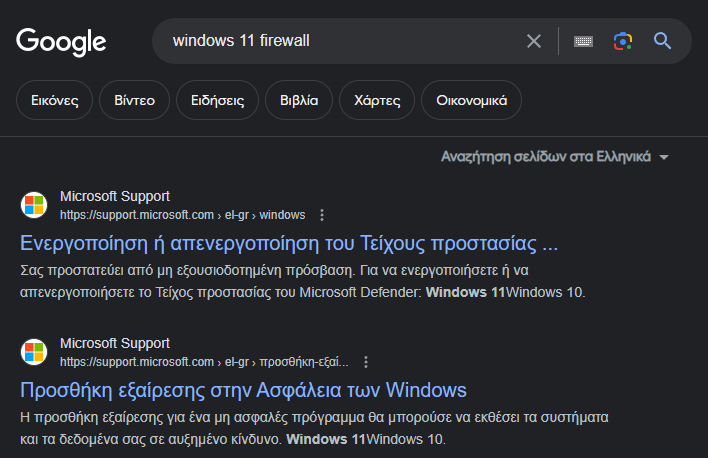Image resolution: width=708 pixels, height=458 pixels.
Task: Open Google Lens image search
Action: (623, 41)
